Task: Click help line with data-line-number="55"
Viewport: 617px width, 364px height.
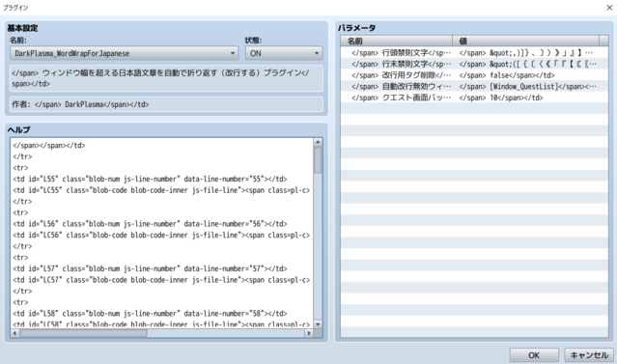Action: [x=150, y=179]
